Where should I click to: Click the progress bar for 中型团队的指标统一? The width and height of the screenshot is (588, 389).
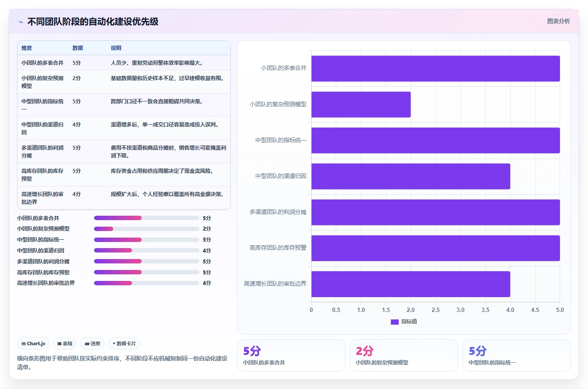147,240
